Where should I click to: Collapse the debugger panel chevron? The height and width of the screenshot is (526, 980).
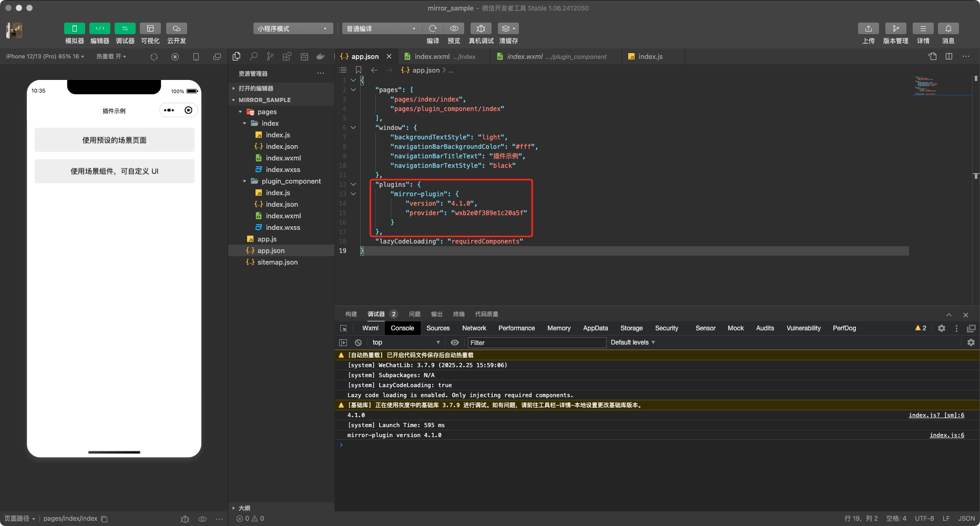[x=949, y=315]
